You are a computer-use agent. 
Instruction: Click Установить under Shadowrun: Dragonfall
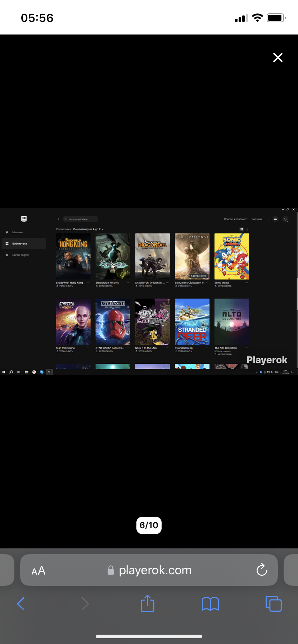pos(144,286)
